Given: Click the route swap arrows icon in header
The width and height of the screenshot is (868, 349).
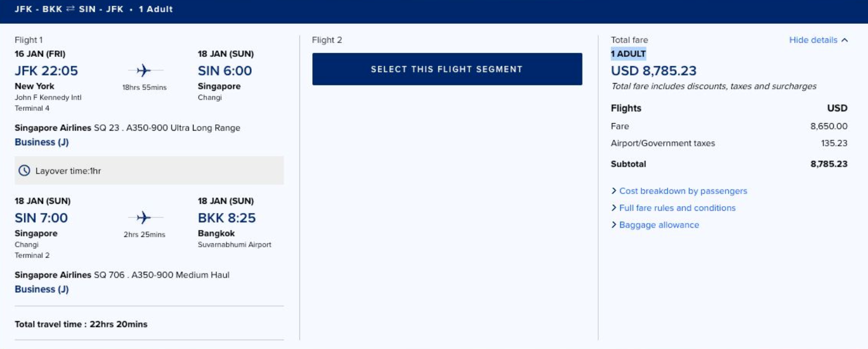Looking at the screenshot, I should pyautogui.click(x=70, y=9).
